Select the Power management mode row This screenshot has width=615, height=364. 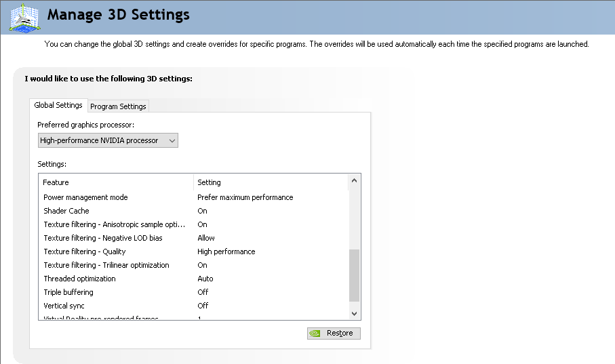(86, 197)
